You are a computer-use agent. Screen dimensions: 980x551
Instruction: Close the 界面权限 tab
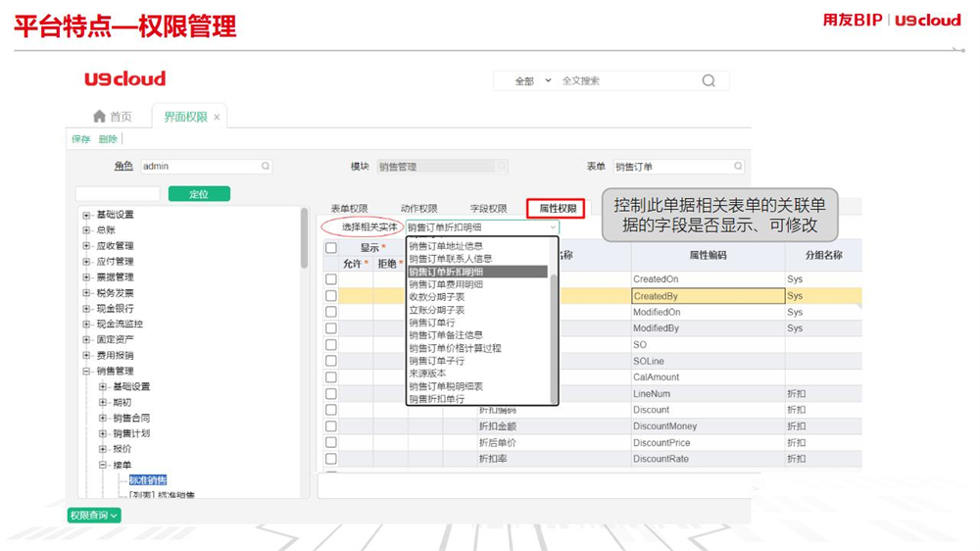217,117
